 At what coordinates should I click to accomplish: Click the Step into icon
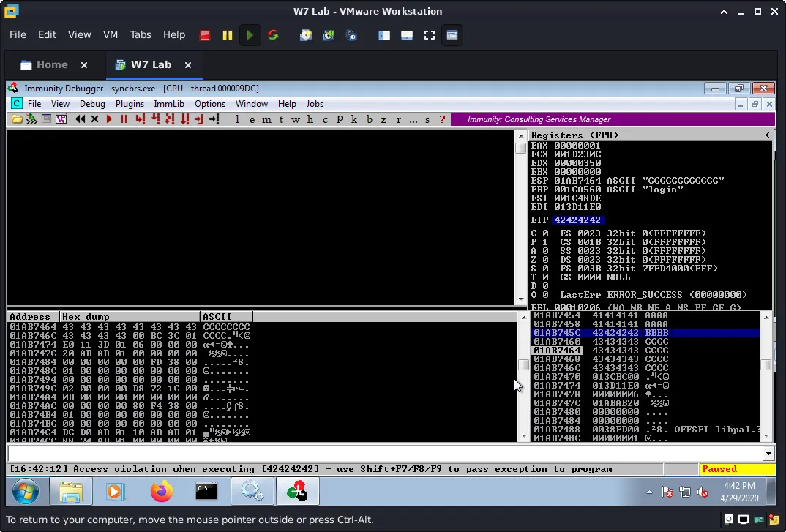141,119
